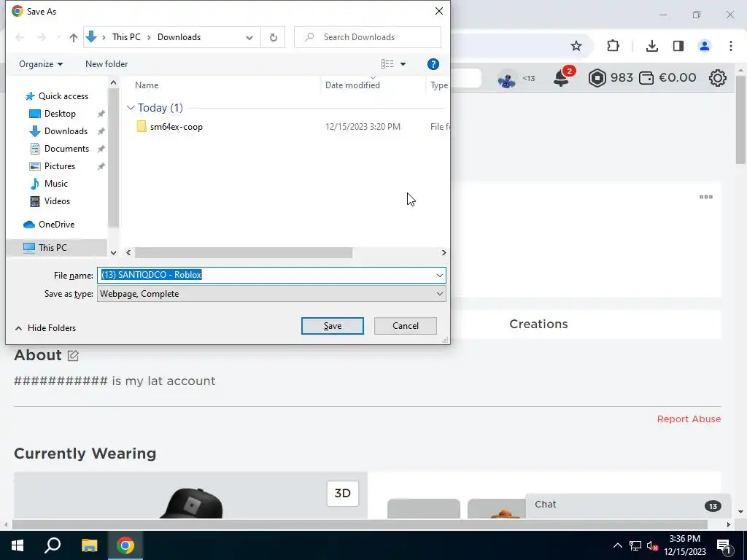
Task: Click the Report Abuse link
Action: (689, 419)
